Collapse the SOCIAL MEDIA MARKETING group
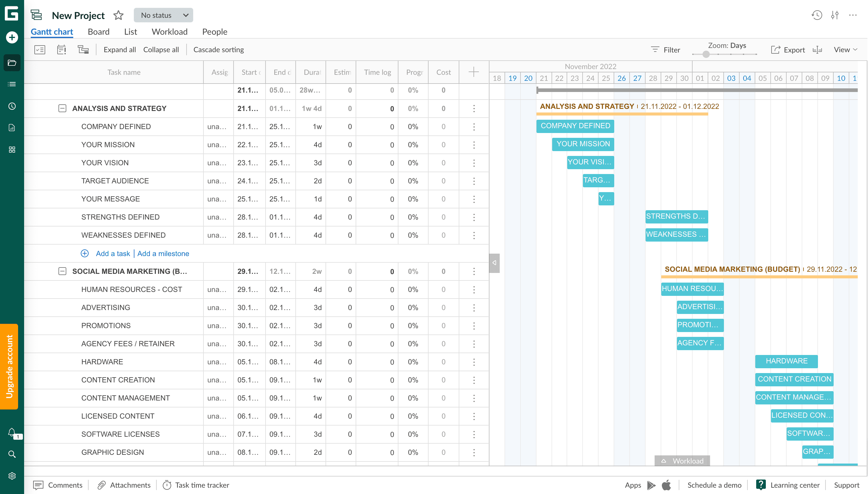The image size is (868, 494). tap(63, 271)
